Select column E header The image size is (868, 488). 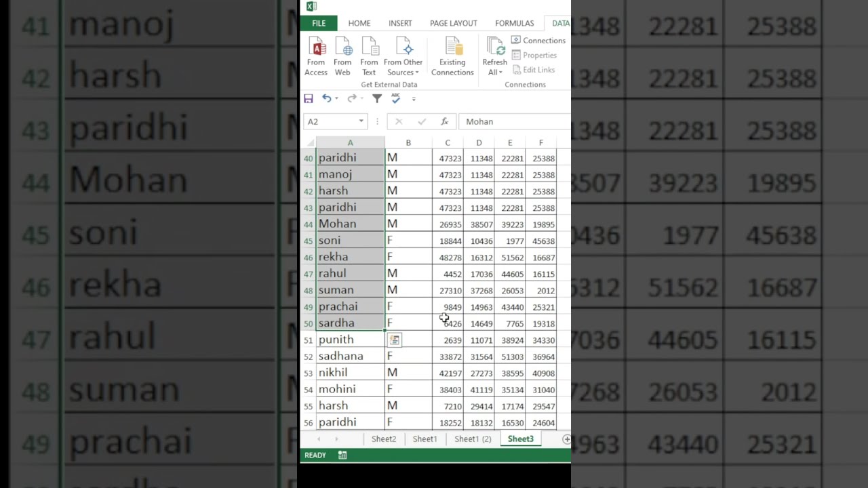tap(510, 142)
